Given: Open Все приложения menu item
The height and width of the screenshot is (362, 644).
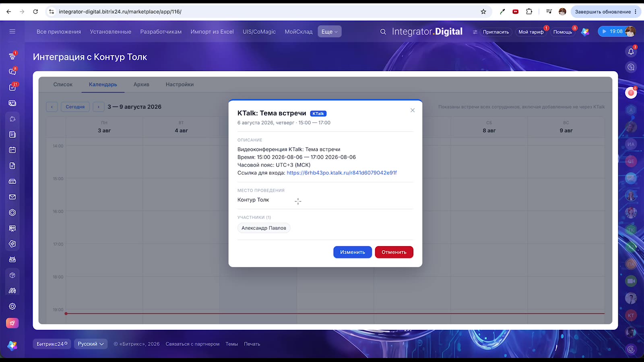Looking at the screenshot, I should click(x=59, y=32).
